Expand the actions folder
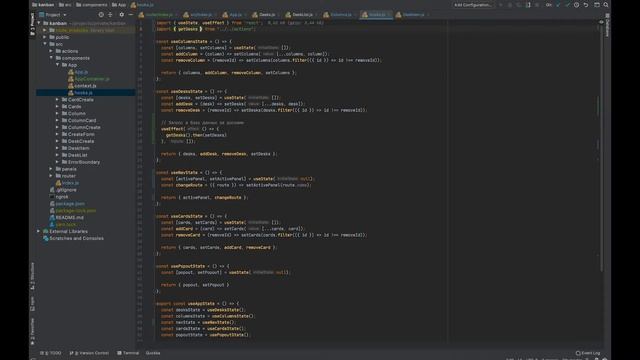640x360 pixels. 51,51
